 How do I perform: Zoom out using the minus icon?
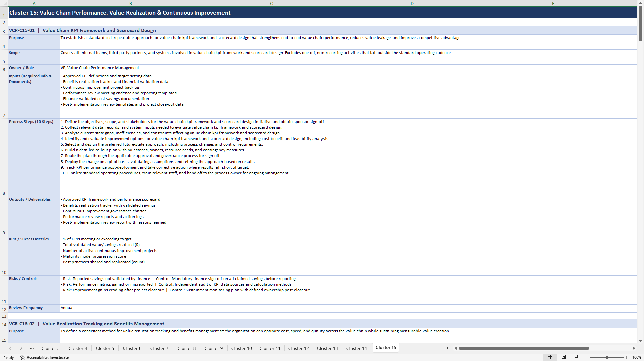587,357
